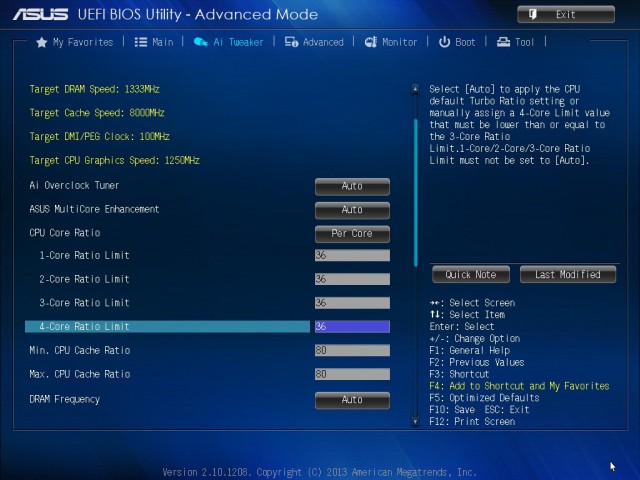The height and width of the screenshot is (480, 640).
Task: Select ASUS MultiCore Enhancement label
Action: tap(94, 209)
